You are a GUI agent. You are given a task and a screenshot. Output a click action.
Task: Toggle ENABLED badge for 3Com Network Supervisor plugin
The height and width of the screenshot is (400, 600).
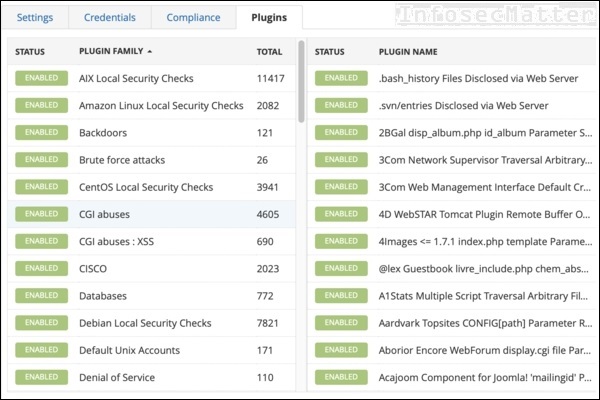coord(341,160)
